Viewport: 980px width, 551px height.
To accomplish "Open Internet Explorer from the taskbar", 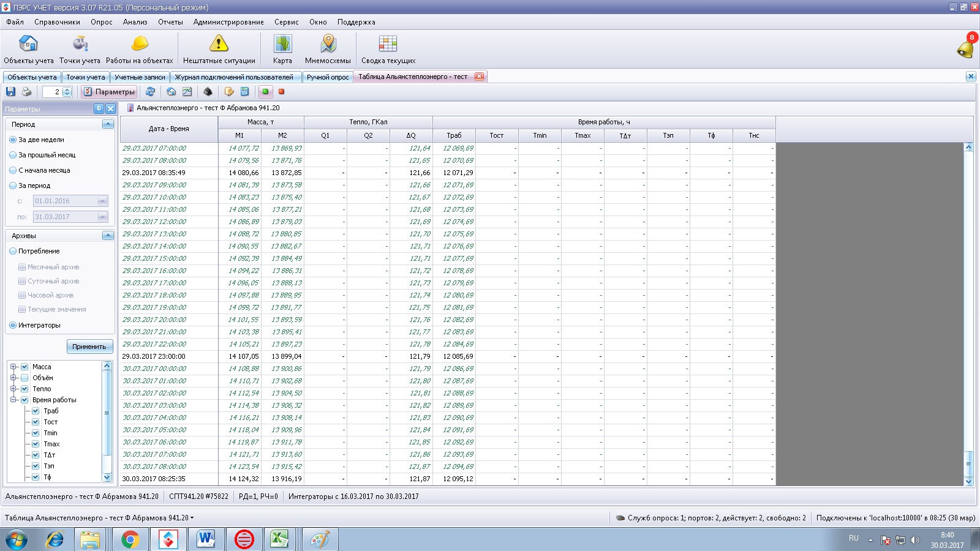I will [55, 539].
